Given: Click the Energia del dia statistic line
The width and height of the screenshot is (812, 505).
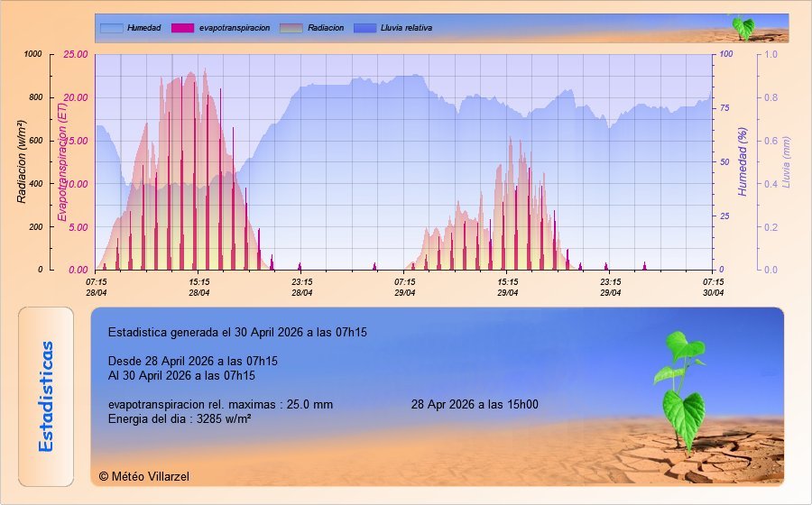Looking at the screenshot, I should point(180,419).
